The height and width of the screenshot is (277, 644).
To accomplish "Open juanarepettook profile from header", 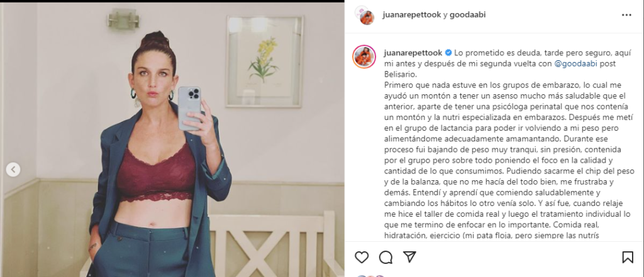I will 411,15.
